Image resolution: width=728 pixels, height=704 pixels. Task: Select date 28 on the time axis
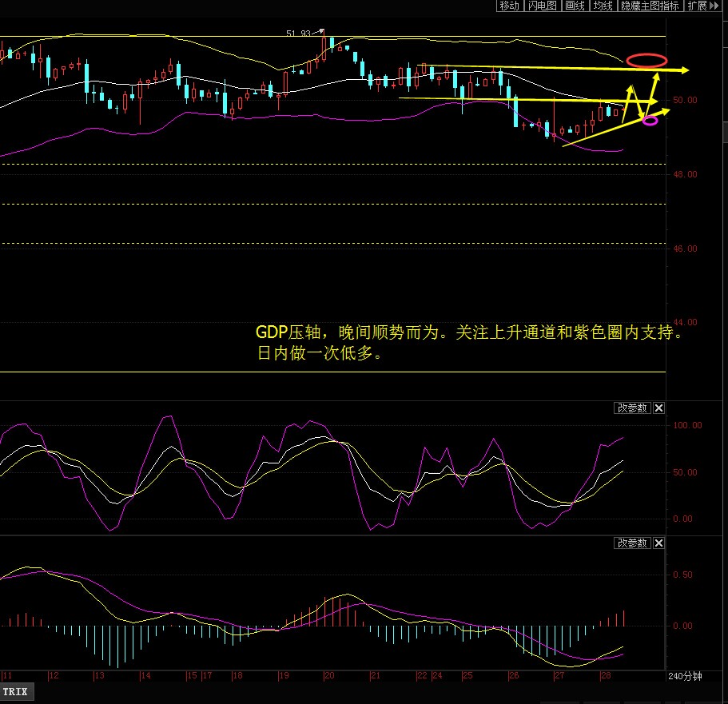coord(606,676)
